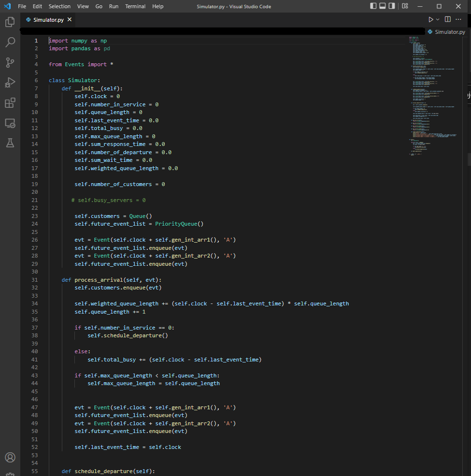Viewport: 471px width, 476px height.
Task: Open the Selection menu
Action: 59,6
